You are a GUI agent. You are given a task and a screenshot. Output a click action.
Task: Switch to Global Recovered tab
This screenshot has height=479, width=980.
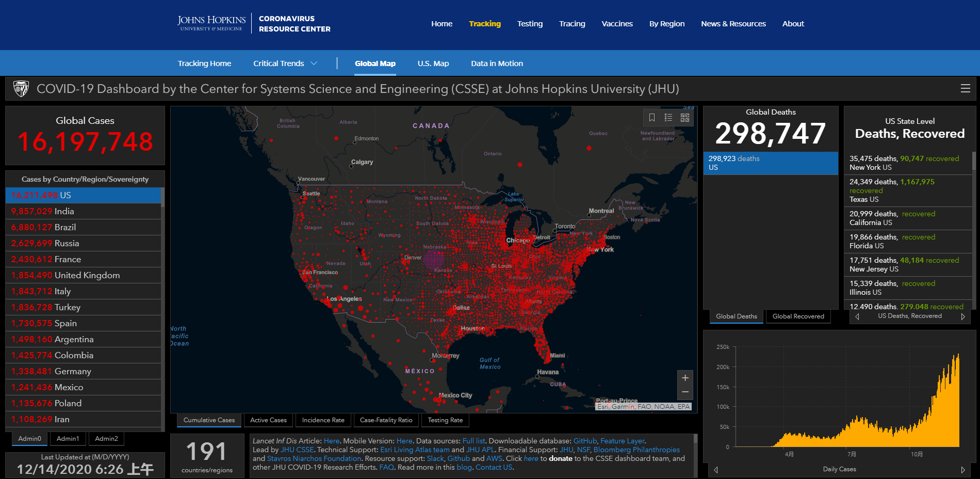coord(798,316)
